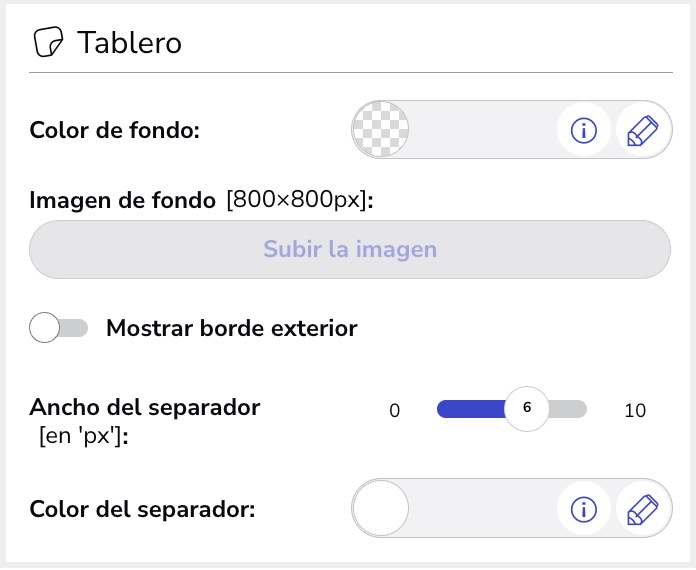
Task: Click the Tablero section heading
Action: tap(130, 43)
